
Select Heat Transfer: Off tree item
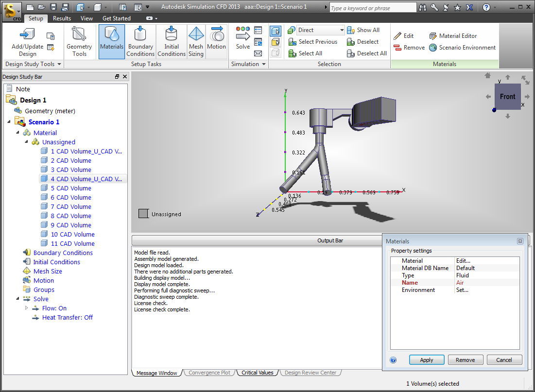67,317
